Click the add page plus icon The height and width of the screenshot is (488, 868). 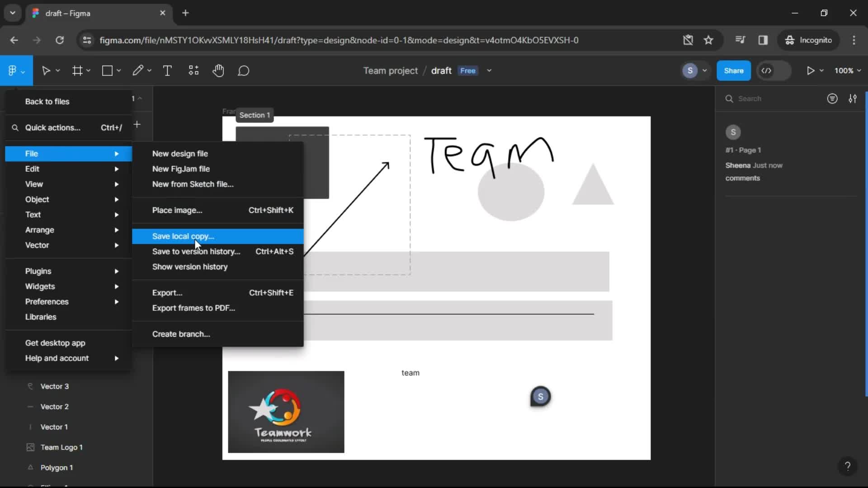click(x=137, y=124)
